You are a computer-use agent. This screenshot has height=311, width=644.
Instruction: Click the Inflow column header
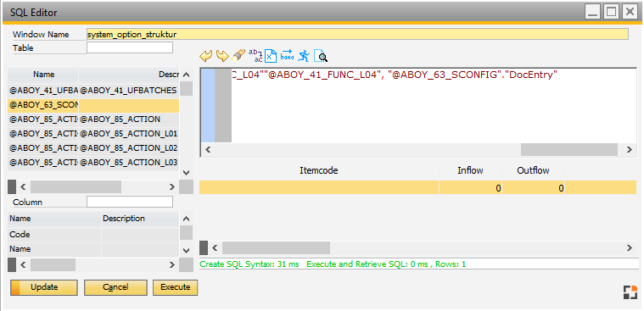point(470,170)
